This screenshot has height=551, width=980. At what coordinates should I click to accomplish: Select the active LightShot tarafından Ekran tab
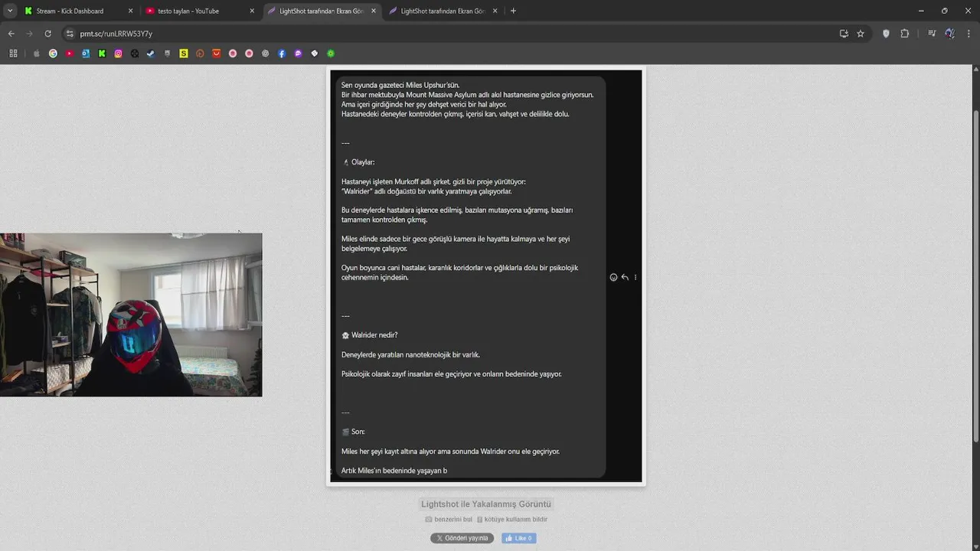(321, 11)
